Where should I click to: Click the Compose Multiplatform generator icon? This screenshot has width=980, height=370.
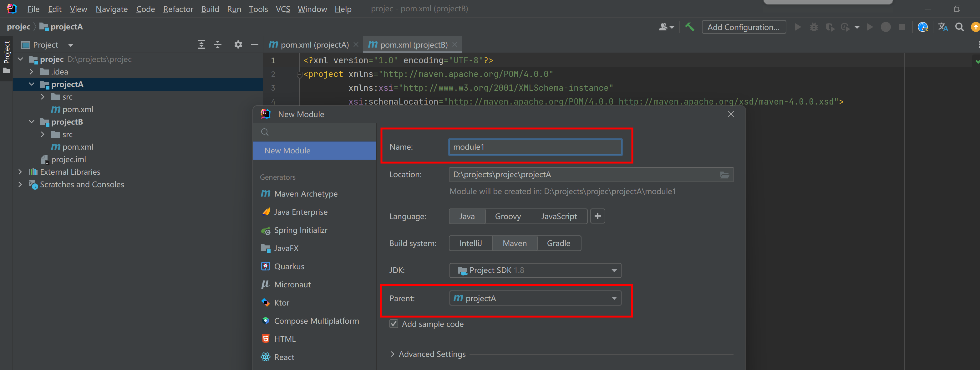[267, 320]
